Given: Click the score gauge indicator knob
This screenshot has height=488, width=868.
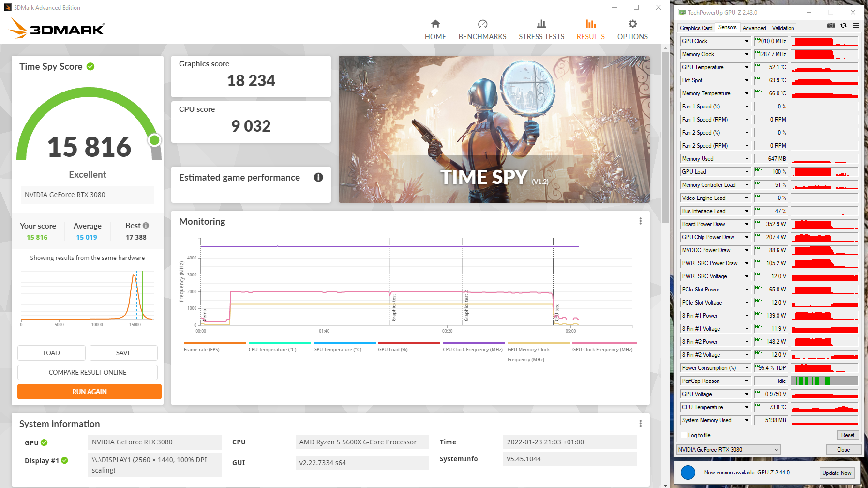Looking at the screenshot, I should pos(154,140).
